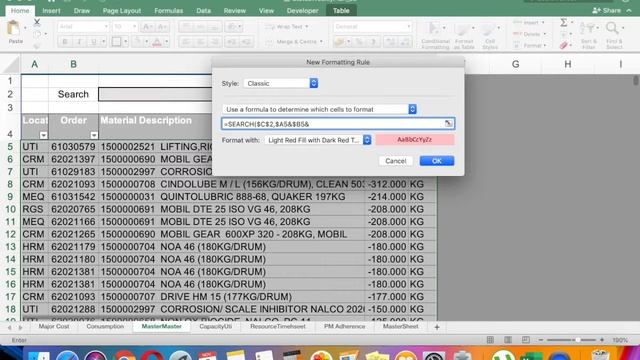Screen dimensions: 640x360
Task: Click the zoom slider in status bar
Action: [578, 340]
